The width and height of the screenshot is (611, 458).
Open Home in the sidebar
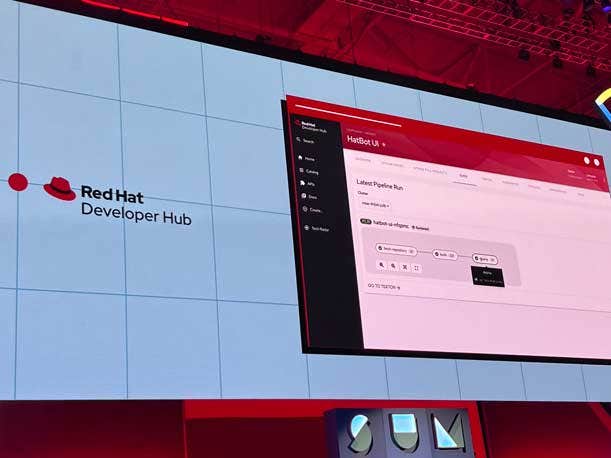(309, 159)
